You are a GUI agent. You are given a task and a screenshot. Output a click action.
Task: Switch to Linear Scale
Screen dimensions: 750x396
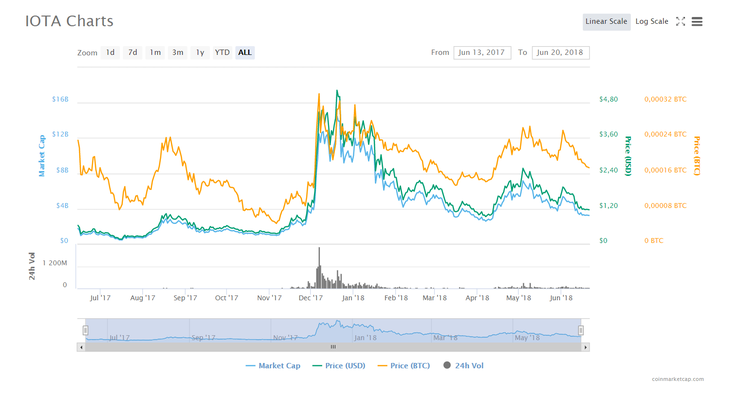pos(606,22)
